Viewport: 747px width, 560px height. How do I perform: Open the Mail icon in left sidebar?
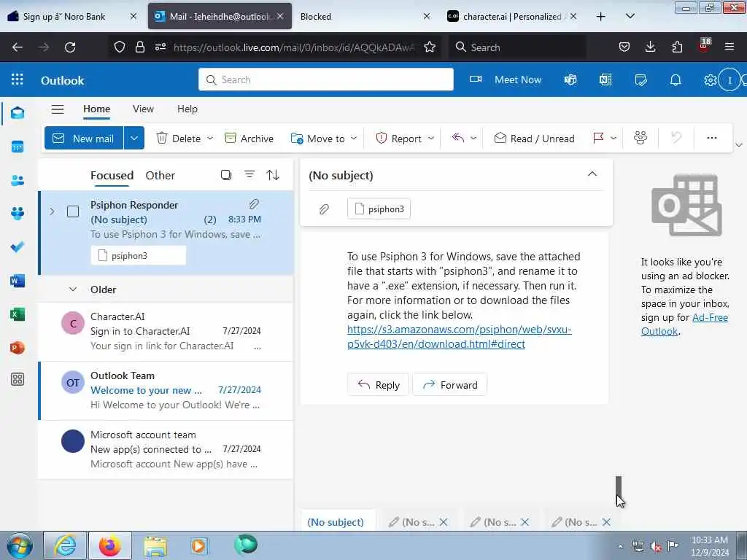[18, 113]
